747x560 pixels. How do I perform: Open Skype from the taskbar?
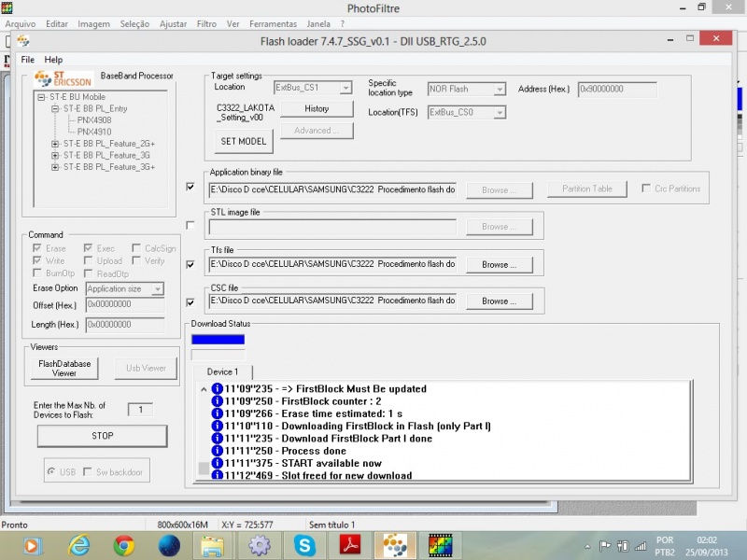click(304, 545)
